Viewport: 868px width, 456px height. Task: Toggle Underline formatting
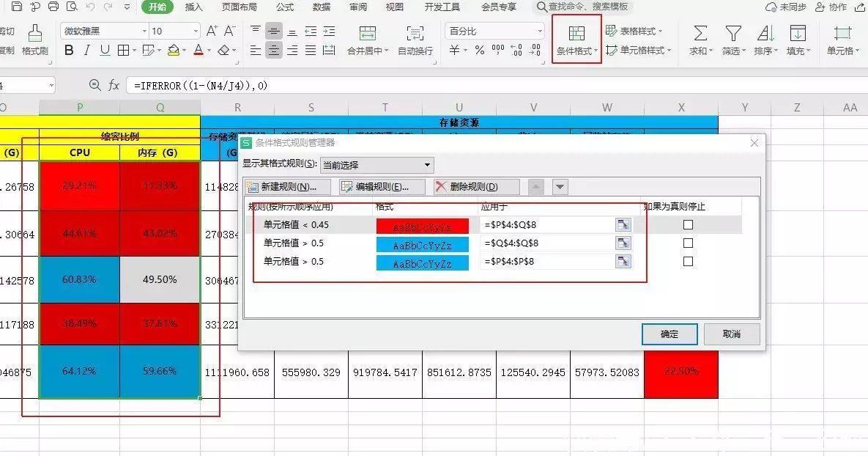tap(105, 51)
